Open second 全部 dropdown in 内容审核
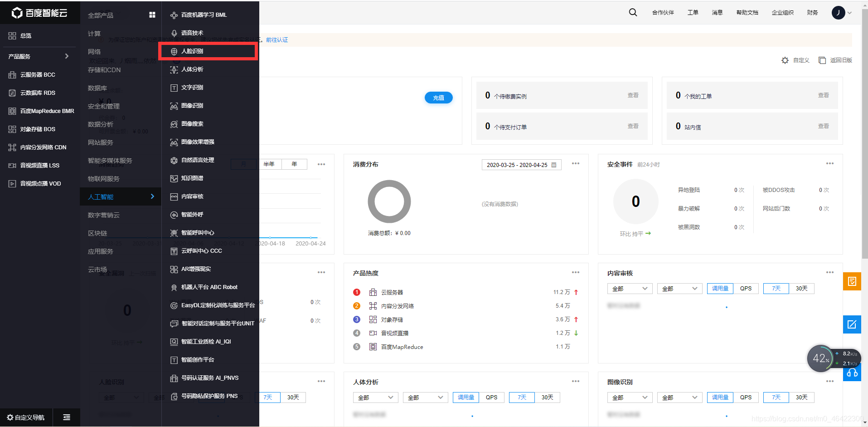The height and width of the screenshot is (427, 868). click(680, 289)
